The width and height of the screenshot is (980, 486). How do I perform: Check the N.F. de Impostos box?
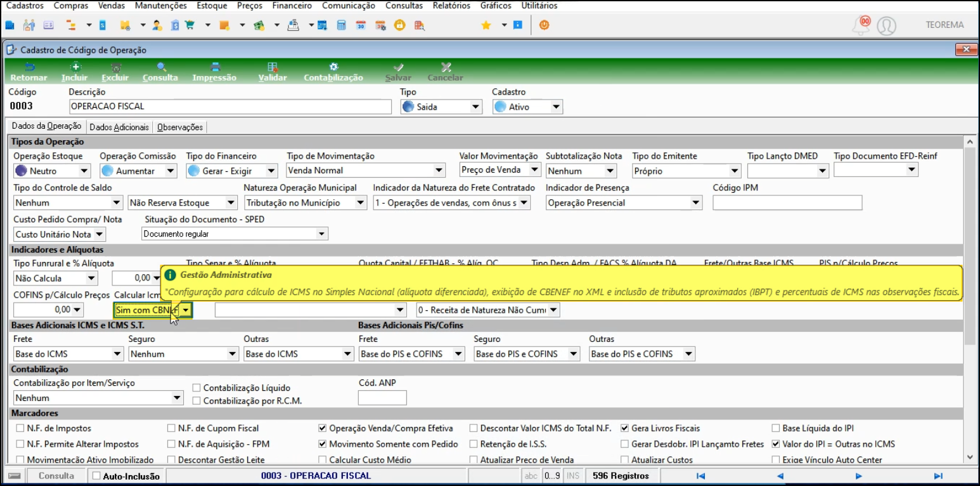21,428
